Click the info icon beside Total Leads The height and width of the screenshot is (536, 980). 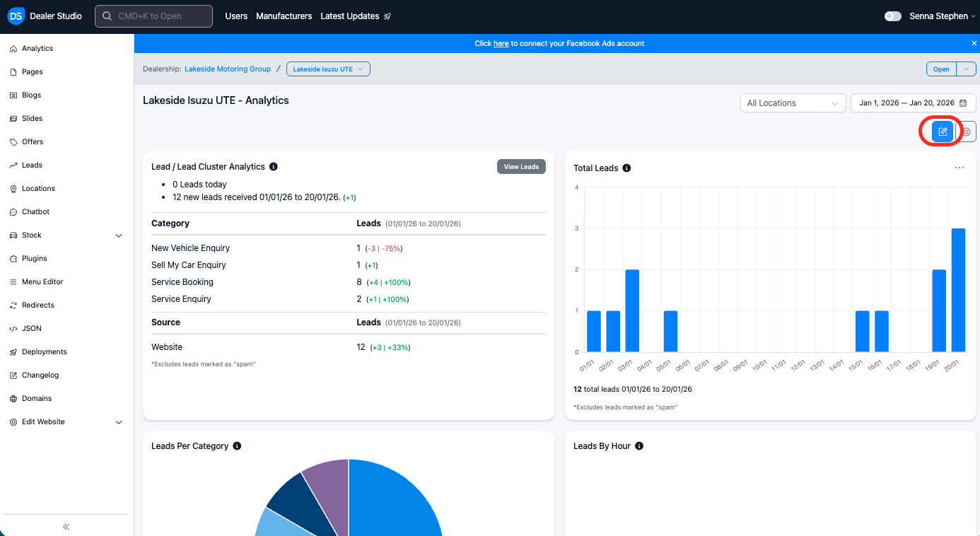[x=626, y=168]
